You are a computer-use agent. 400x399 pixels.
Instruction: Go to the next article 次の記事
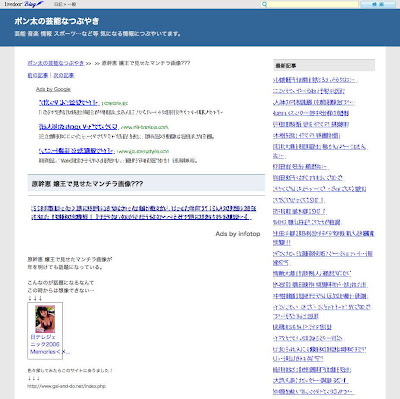tap(64, 75)
